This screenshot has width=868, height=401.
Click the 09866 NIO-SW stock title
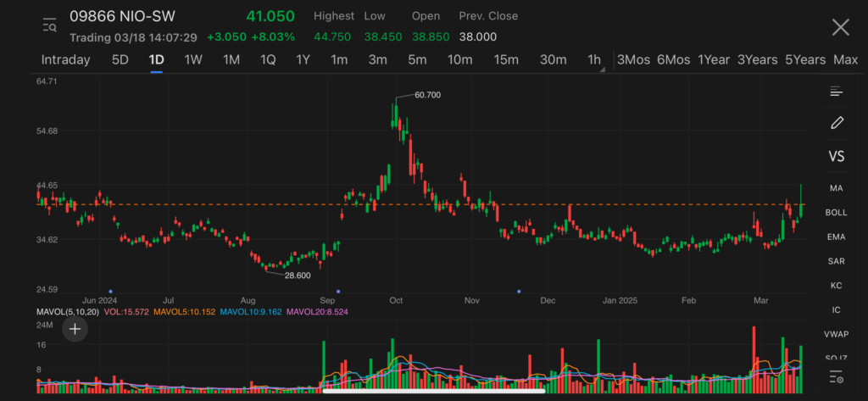pos(122,16)
